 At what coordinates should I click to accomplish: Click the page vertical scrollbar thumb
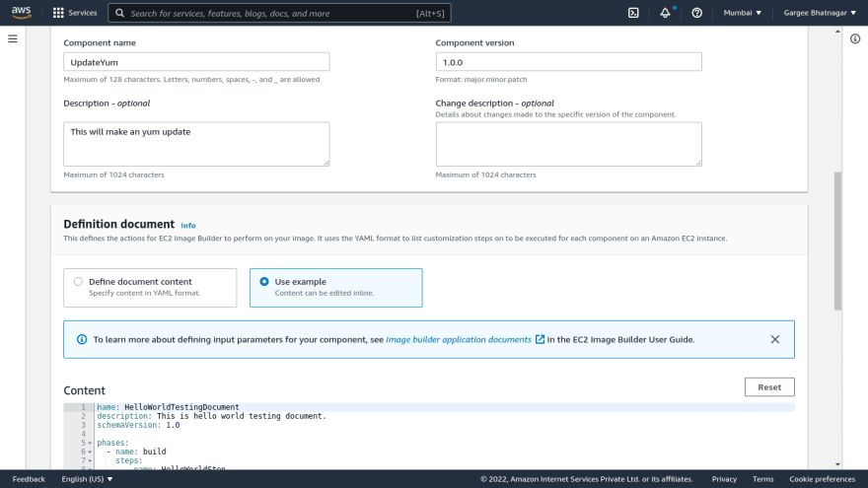837,241
